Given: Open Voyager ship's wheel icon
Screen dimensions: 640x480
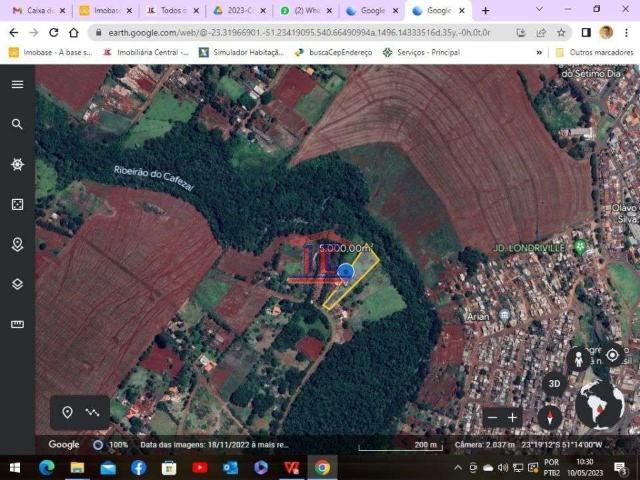Looking at the screenshot, I should 17,164.
